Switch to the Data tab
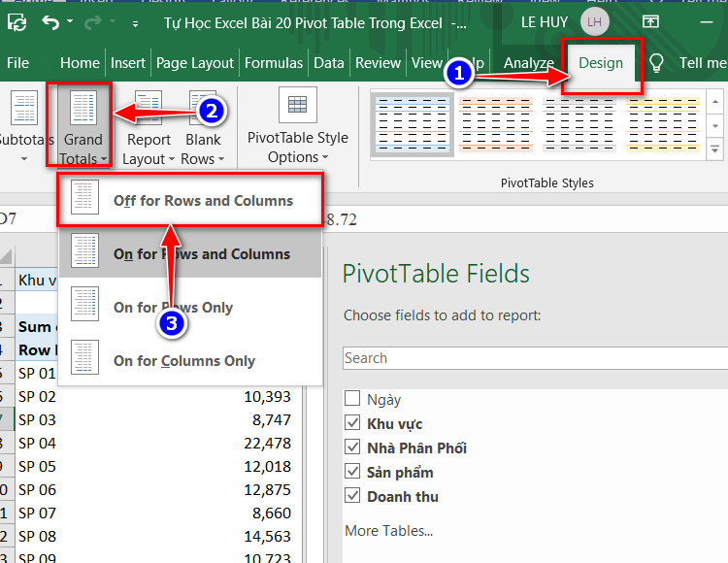728x563 pixels. (x=329, y=63)
